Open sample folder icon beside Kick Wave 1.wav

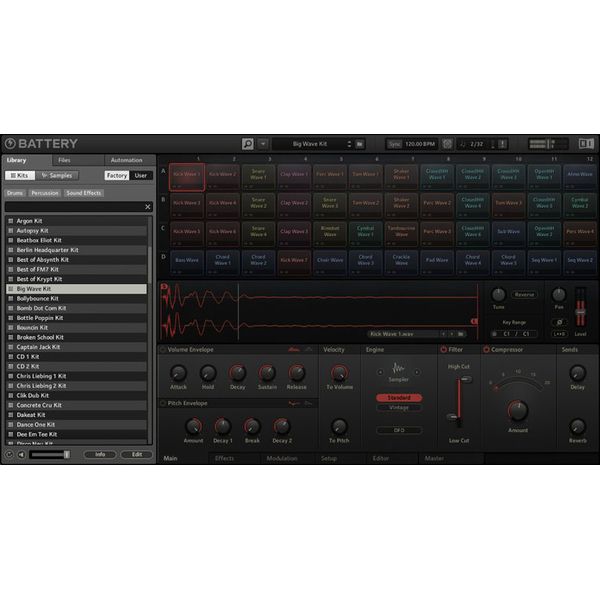tap(461, 334)
